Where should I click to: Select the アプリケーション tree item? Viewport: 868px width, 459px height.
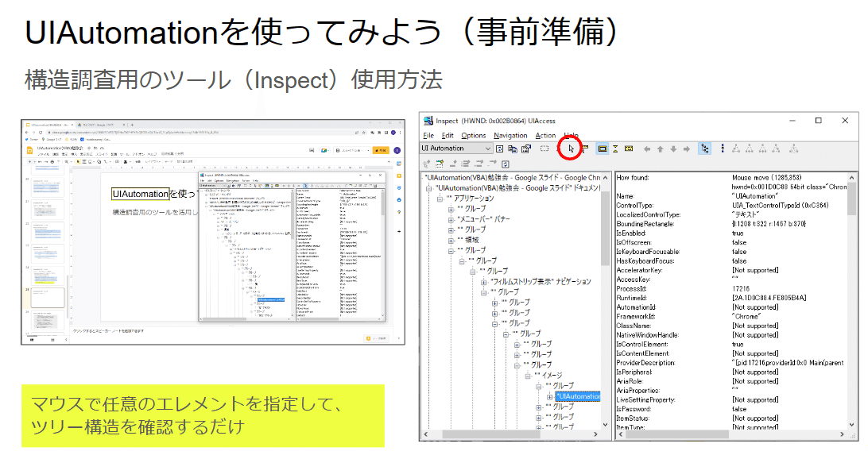pos(470,199)
